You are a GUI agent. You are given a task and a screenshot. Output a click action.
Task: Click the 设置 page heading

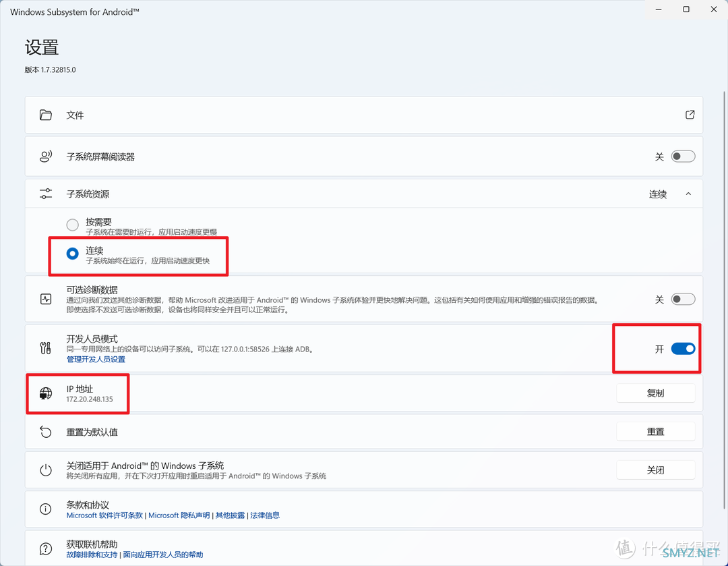[42, 47]
